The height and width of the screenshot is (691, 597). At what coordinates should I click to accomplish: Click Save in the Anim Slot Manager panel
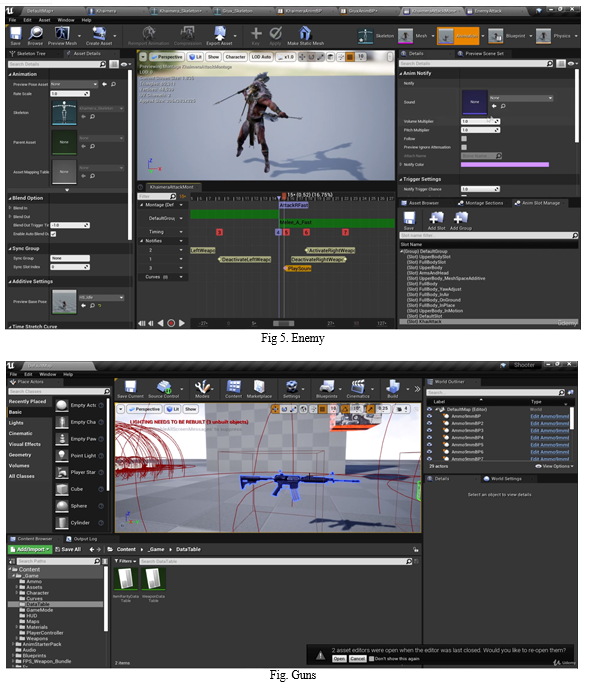pyautogui.click(x=409, y=218)
